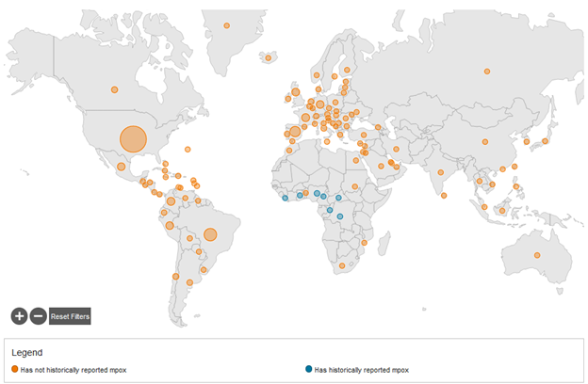Click the blue legend dot
This screenshot has height=384, width=588.
tap(310, 370)
